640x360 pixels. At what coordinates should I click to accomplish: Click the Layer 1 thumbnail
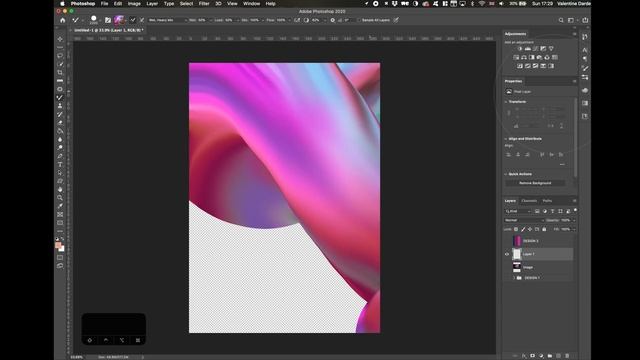(517, 254)
